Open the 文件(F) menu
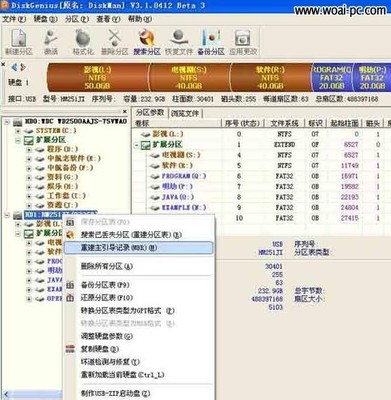391x400 pixels. [14, 19]
